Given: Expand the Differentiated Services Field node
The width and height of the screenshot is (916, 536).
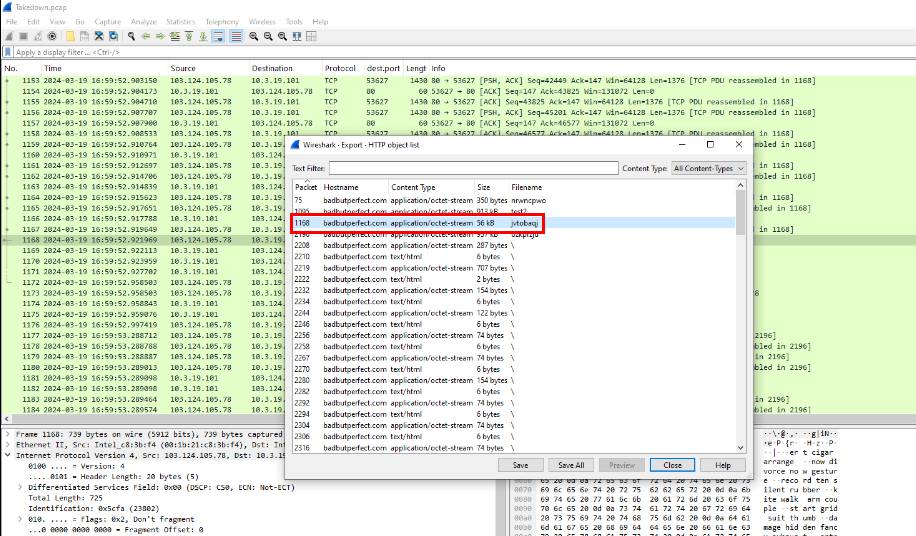Looking at the screenshot, I should click(21, 486).
